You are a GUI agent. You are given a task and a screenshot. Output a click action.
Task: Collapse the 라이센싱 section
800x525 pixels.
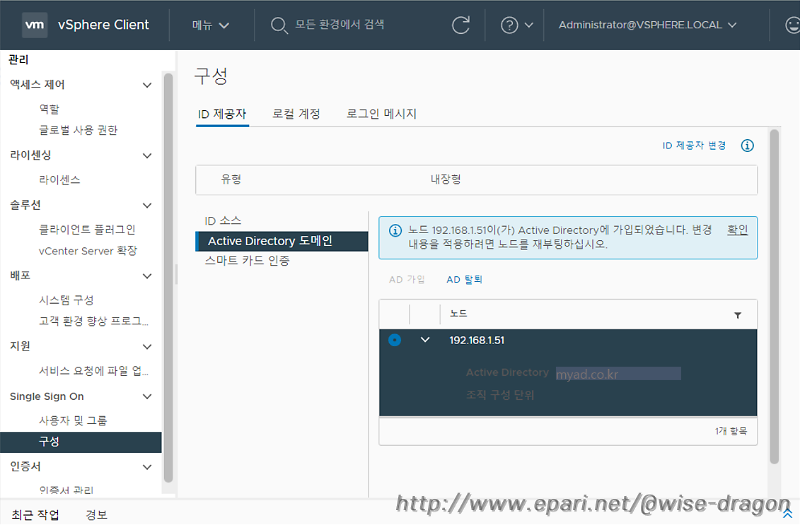click(147, 155)
